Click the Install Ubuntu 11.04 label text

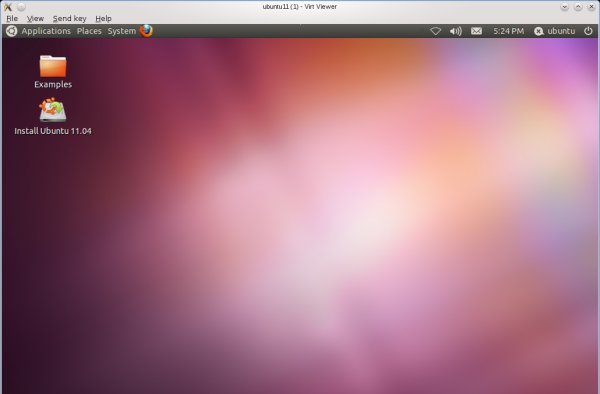[x=53, y=131]
